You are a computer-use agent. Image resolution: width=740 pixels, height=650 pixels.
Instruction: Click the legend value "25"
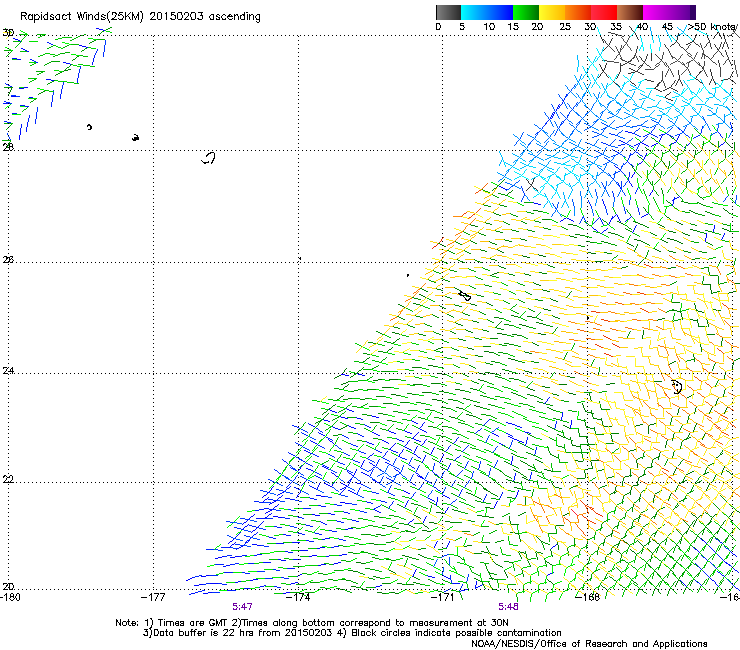point(564,27)
